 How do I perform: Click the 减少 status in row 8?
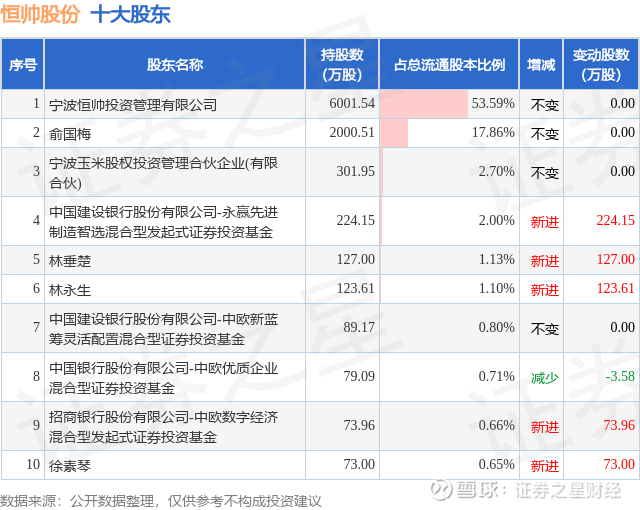point(544,378)
